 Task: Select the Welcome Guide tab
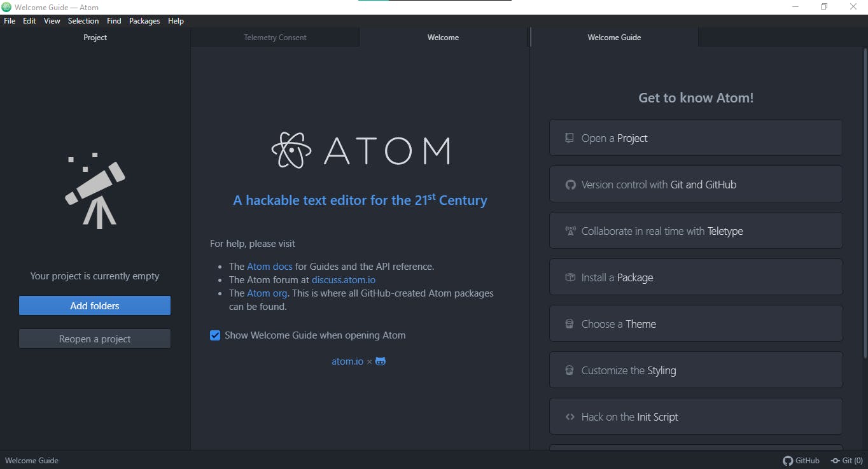[x=614, y=38]
